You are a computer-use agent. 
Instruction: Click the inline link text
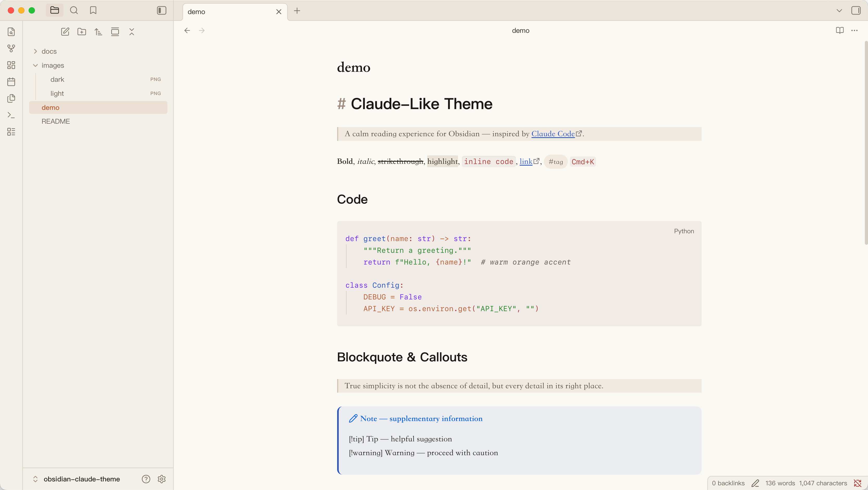coord(526,161)
